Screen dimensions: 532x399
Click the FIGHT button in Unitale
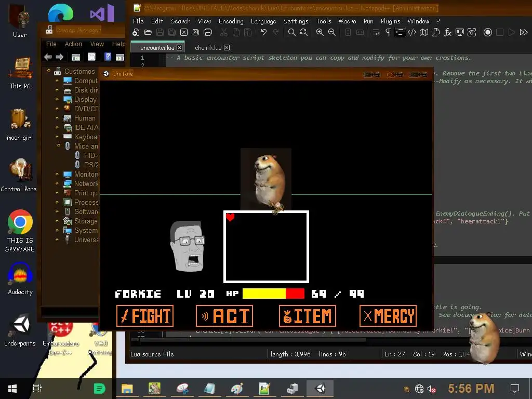click(x=145, y=316)
